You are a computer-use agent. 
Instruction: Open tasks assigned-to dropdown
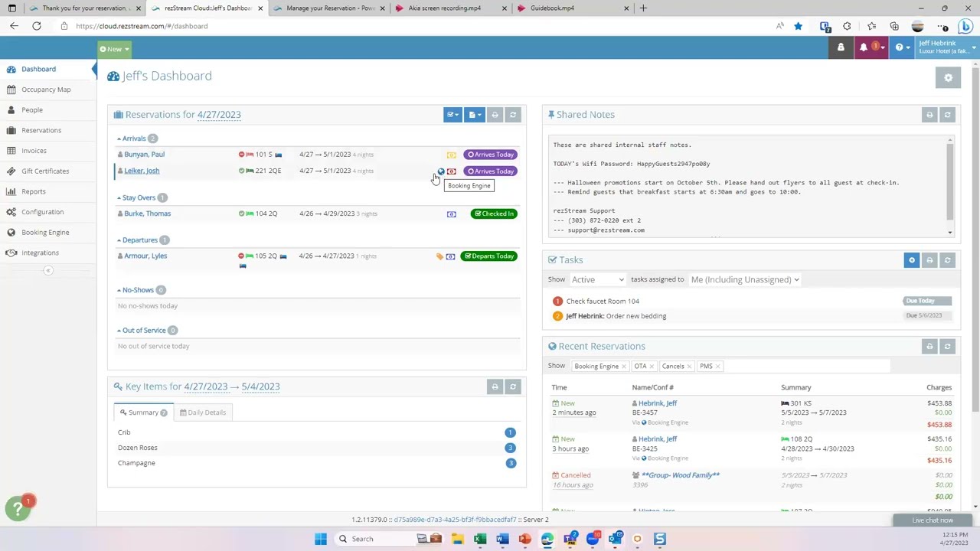click(745, 280)
